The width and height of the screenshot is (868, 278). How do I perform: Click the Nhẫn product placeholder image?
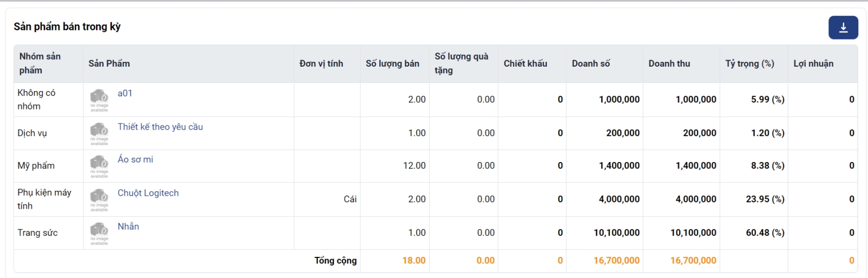99,233
